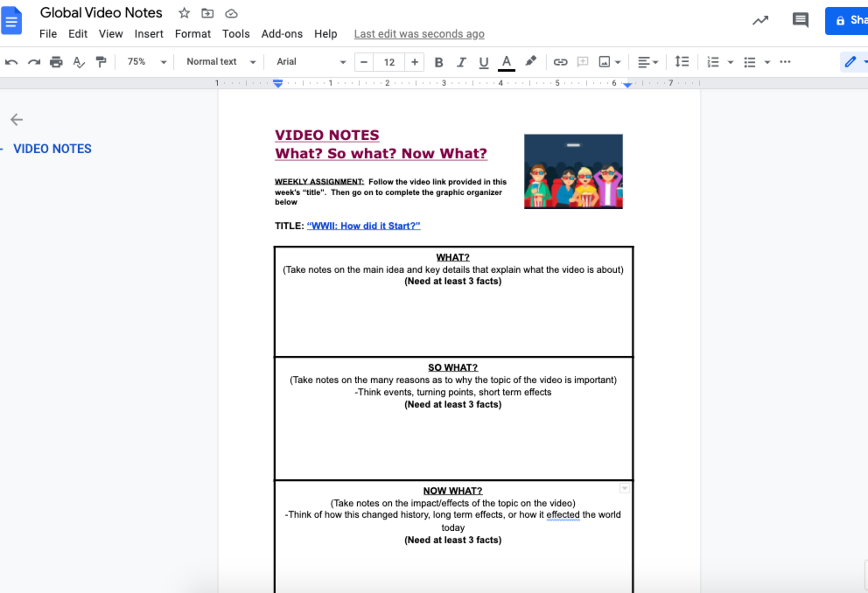
Task: Open the text color picker
Action: coord(506,62)
